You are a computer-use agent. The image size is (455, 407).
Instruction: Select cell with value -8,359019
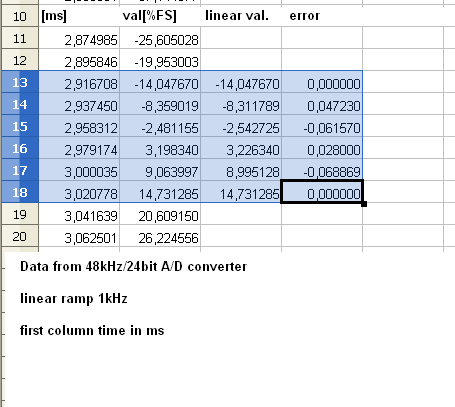tap(160, 104)
